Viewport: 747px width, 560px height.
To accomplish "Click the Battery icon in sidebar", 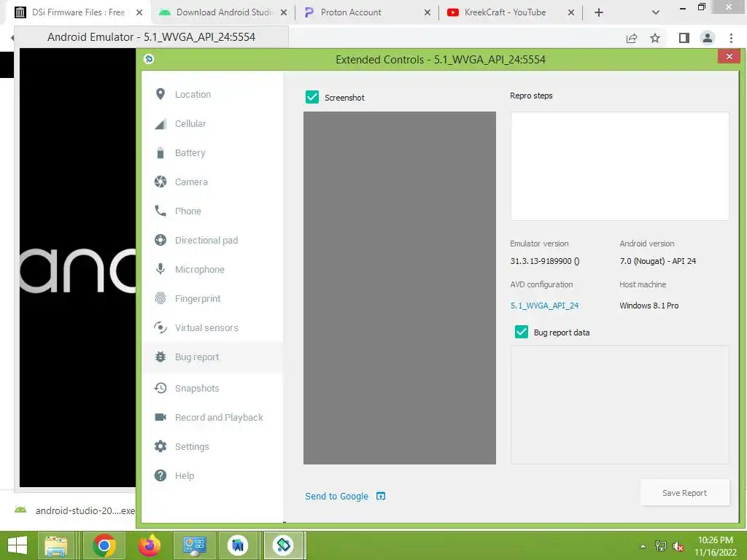I will (x=160, y=152).
